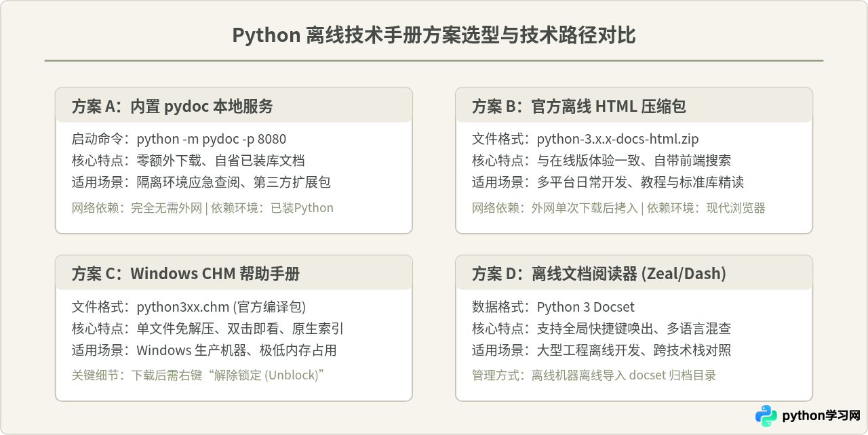Select the note "依赖环境：已装Python"
Screen dimensions: 868x435
pos(273,208)
